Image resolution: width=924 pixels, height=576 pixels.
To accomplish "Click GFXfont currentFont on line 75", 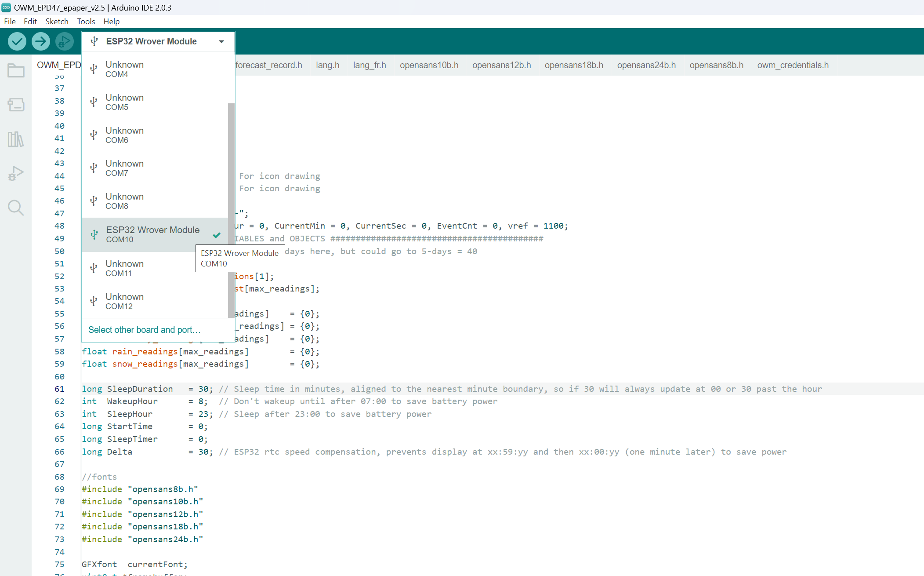I will tap(134, 564).
